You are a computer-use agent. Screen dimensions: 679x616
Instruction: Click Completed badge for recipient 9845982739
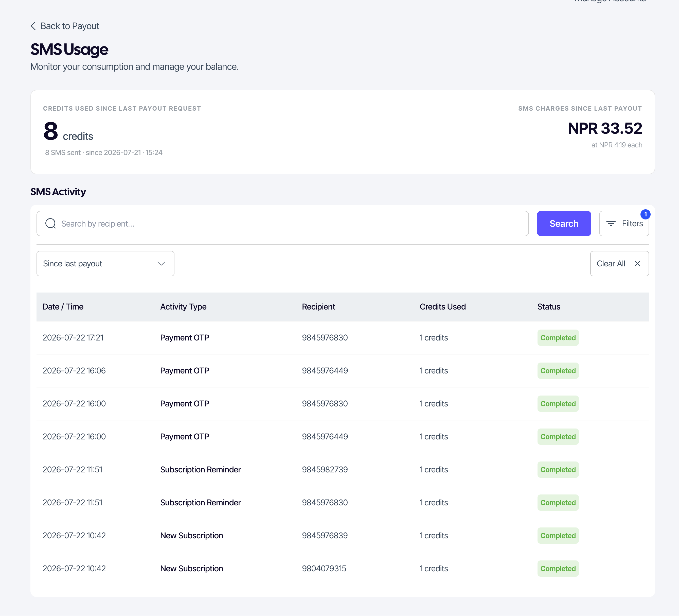tap(558, 469)
